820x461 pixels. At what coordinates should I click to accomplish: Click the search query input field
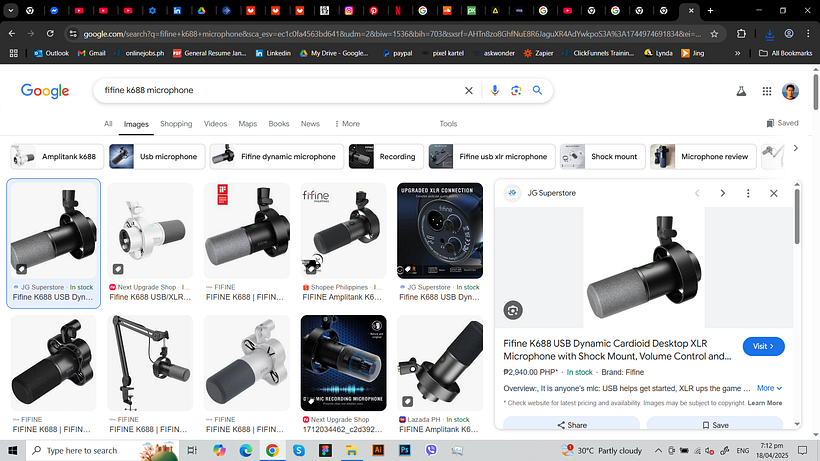pyautogui.click(x=280, y=90)
